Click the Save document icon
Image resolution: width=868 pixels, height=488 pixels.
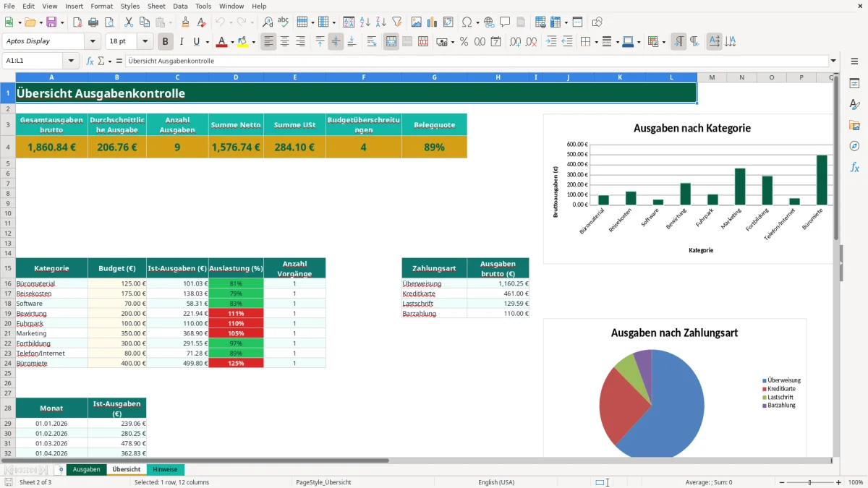click(51, 22)
